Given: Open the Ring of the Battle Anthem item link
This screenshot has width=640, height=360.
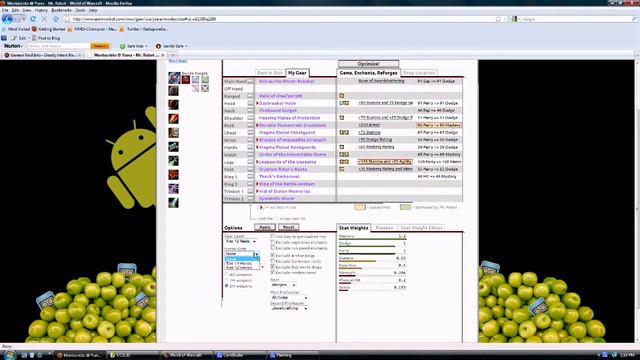Looking at the screenshot, I should pyautogui.click(x=287, y=184).
